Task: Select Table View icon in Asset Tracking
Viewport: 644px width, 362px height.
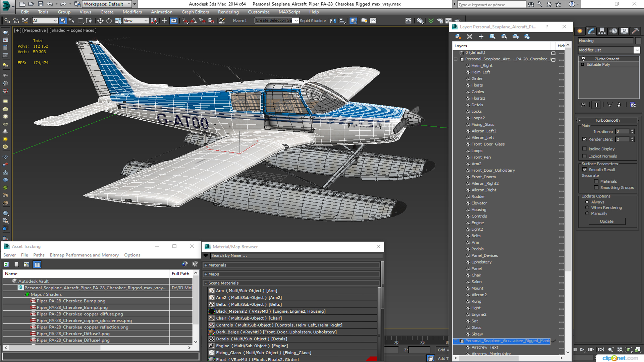Action: point(38,264)
